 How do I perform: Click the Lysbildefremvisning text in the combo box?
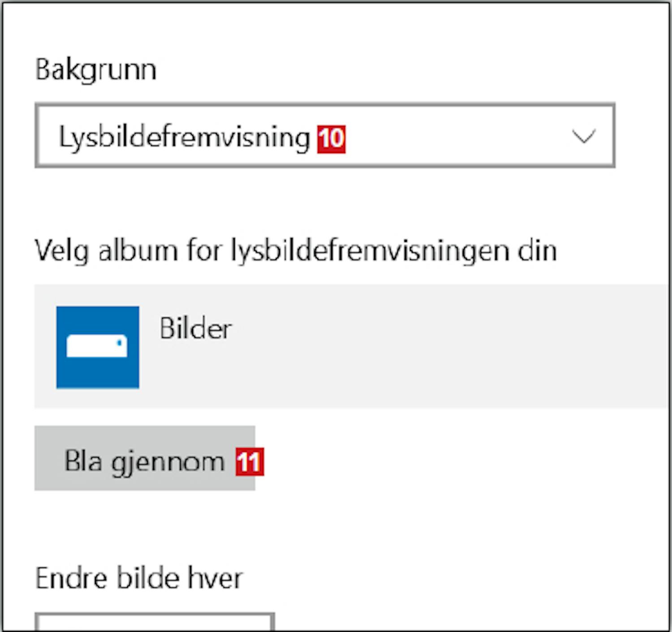click(185, 138)
